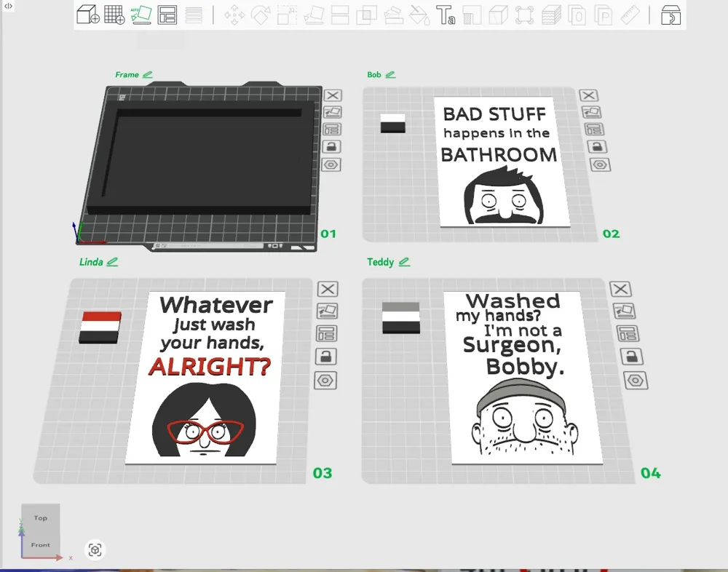Open the Text shape tool
This screenshot has width=728, height=572.
pyautogui.click(x=446, y=15)
